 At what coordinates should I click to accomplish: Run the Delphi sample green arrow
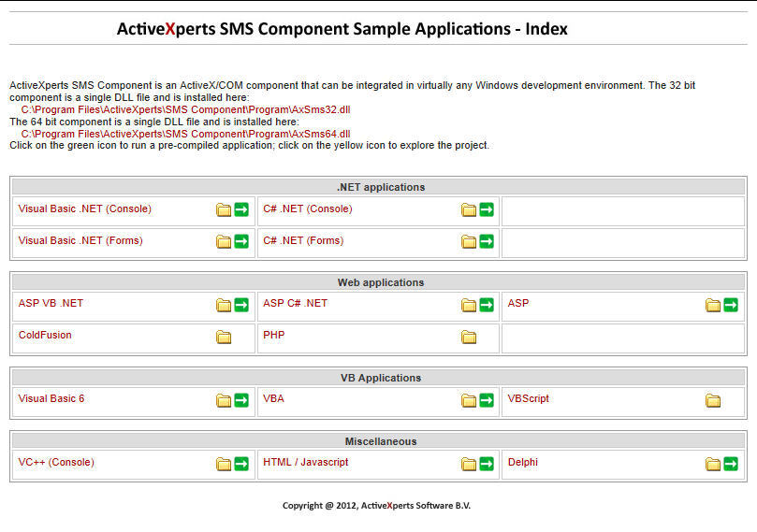pyautogui.click(x=731, y=464)
